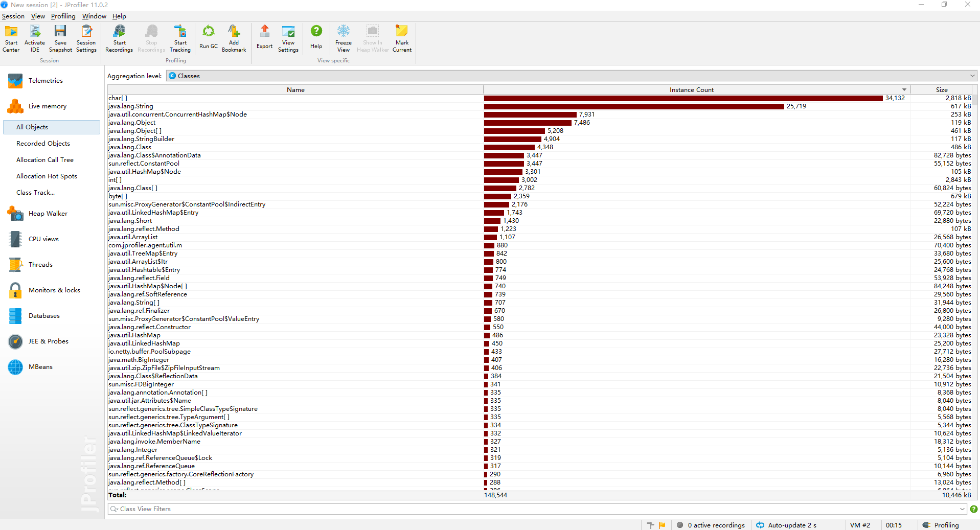Select the java.lang.String row

tap(540, 106)
